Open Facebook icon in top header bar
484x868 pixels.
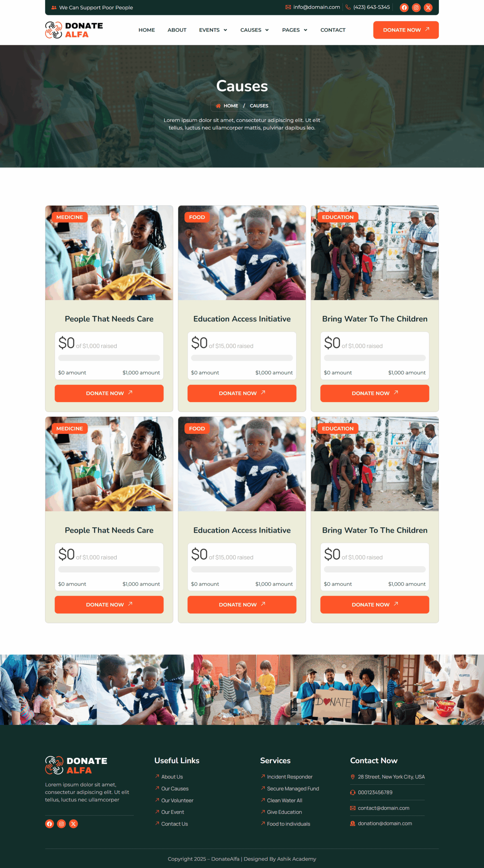pos(404,7)
